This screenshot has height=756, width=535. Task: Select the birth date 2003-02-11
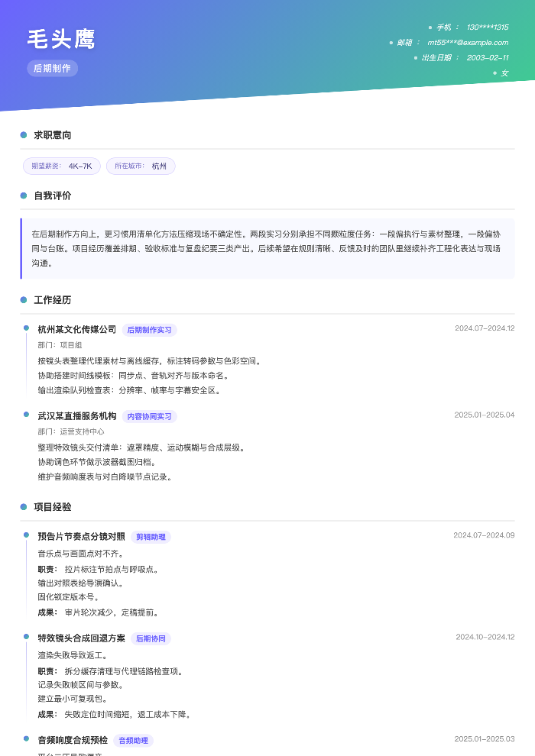488,58
